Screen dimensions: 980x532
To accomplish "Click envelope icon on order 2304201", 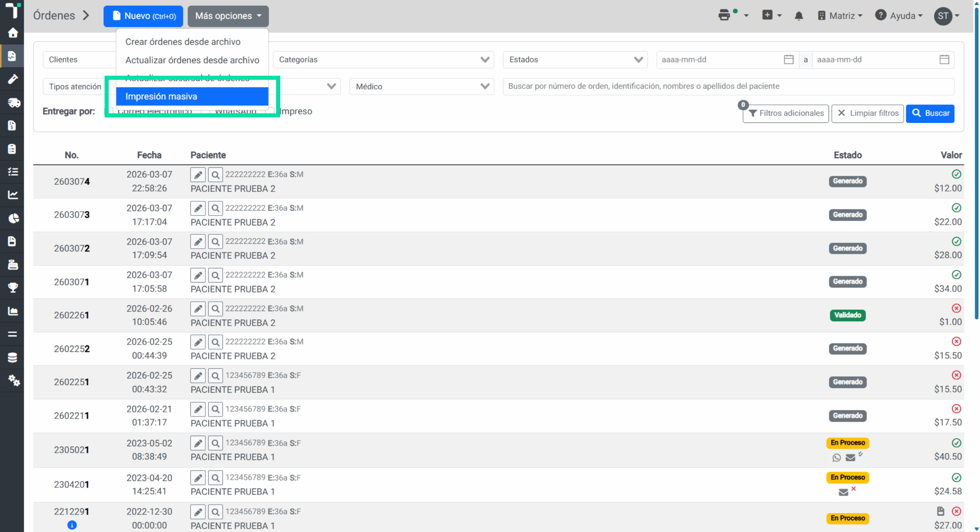I will point(843,492).
